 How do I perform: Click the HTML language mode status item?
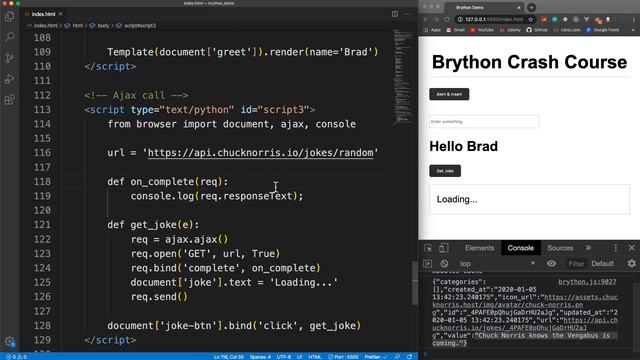click(315, 357)
